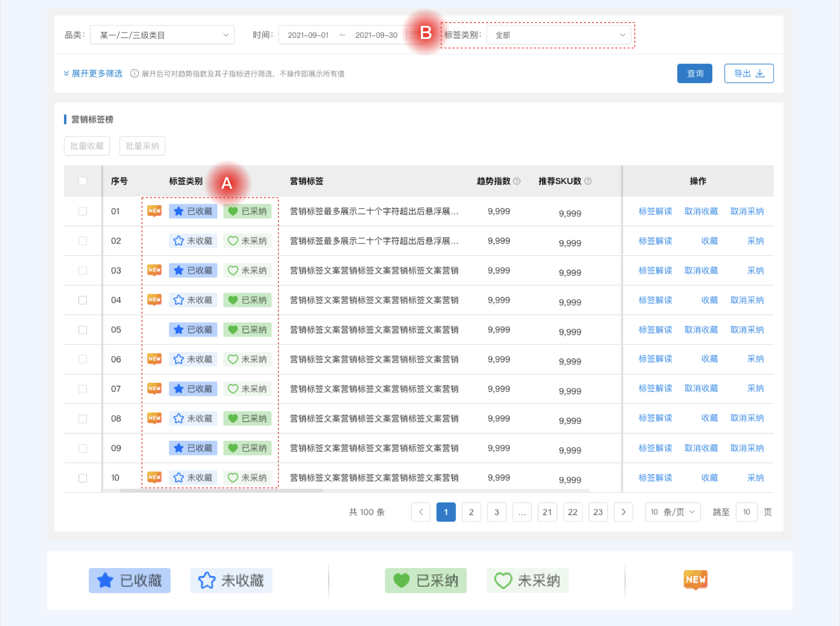The width and height of the screenshot is (840, 626).
Task: Click 收藏 link in row 06
Action: tap(710, 359)
